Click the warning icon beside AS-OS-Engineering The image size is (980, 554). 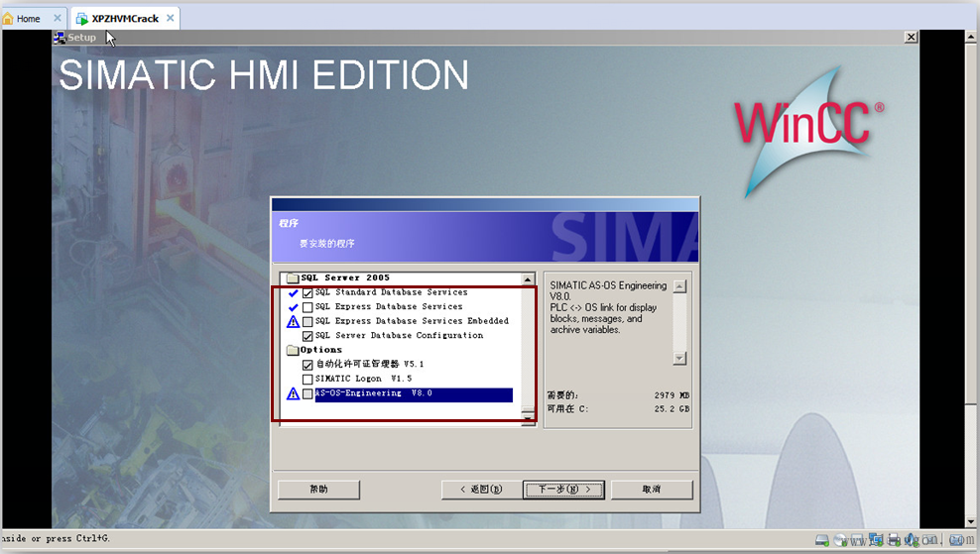click(x=293, y=394)
